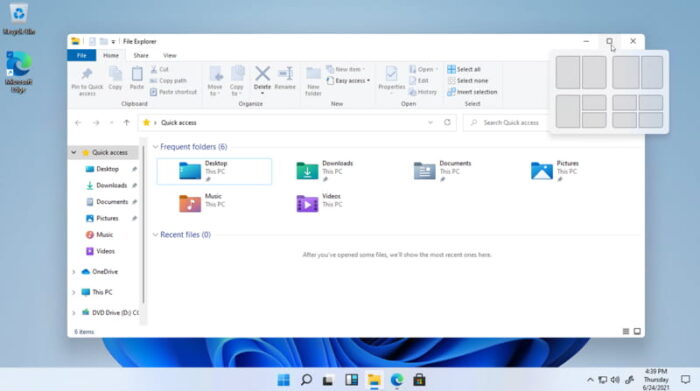Open the Quick Access Toolbar customize dropdown
This screenshot has height=391, width=700.
[113, 42]
